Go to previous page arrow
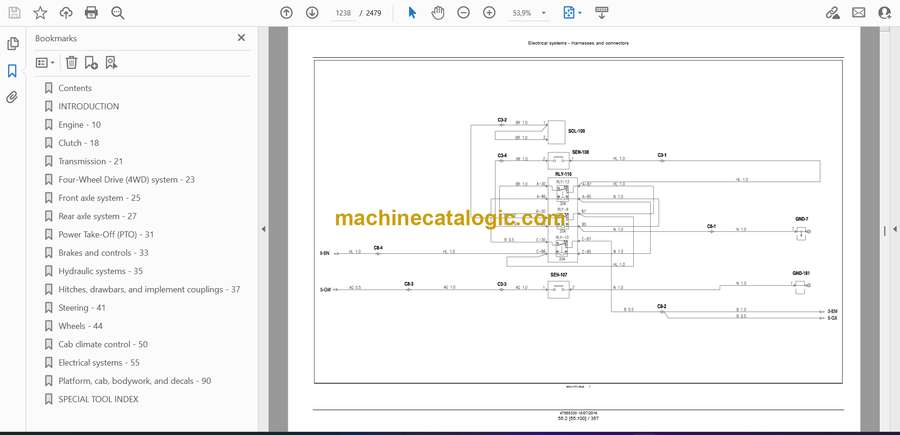This screenshot has height=435, width=900. [286, 13]
